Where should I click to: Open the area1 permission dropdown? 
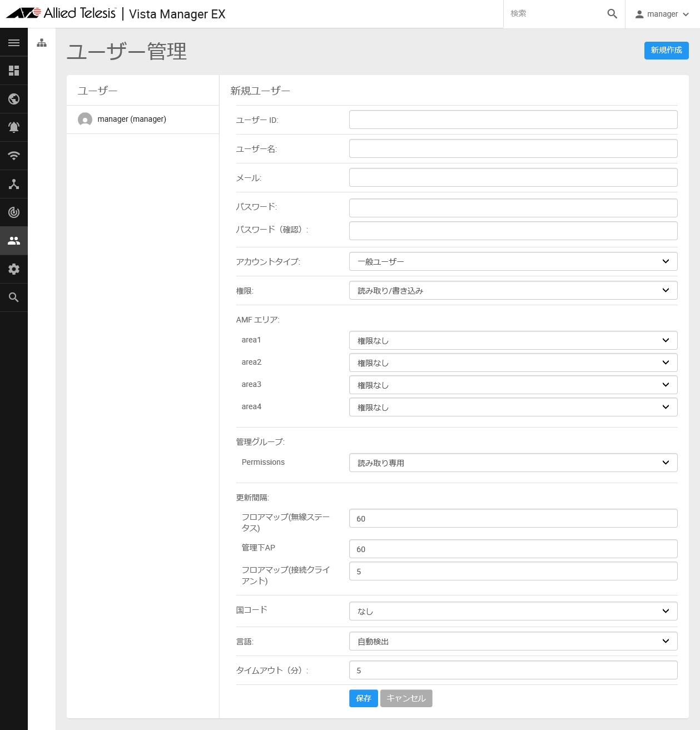coord(513,340)
